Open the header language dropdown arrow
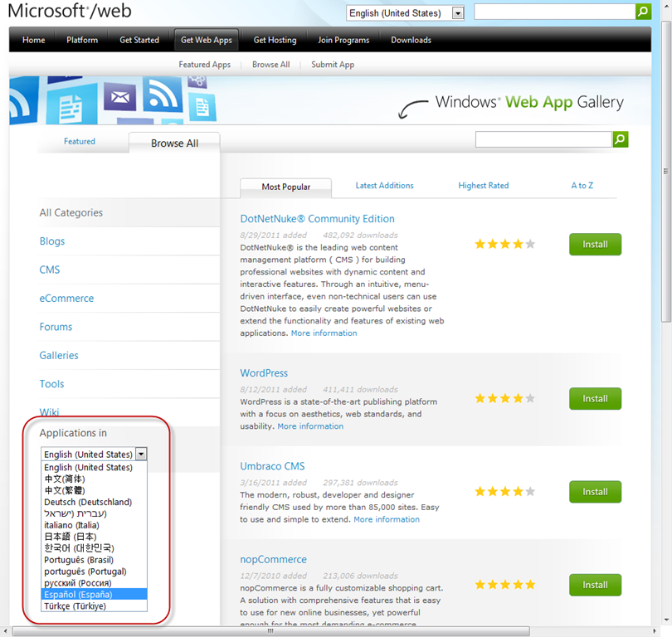 (x=458, y=13)
